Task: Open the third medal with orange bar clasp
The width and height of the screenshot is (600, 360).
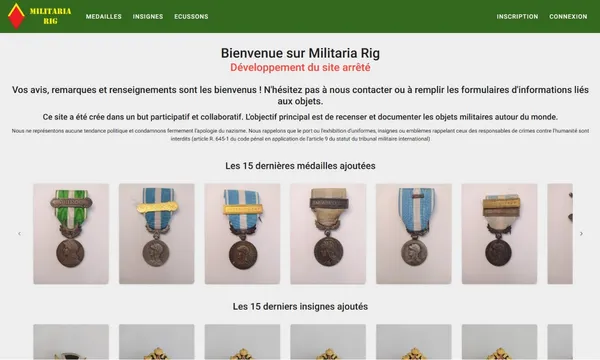Action: tap(242, 234)
